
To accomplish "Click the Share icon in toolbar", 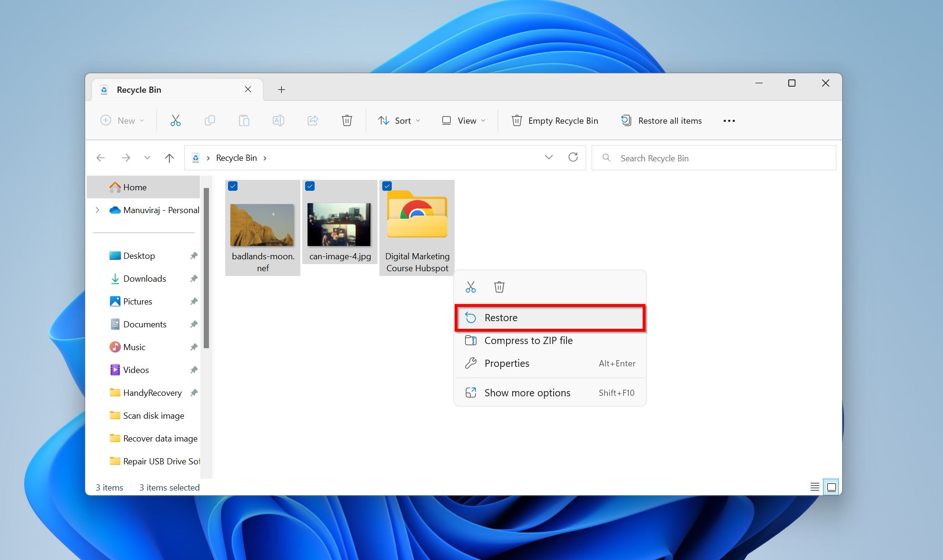I will [x=312, y=120].
